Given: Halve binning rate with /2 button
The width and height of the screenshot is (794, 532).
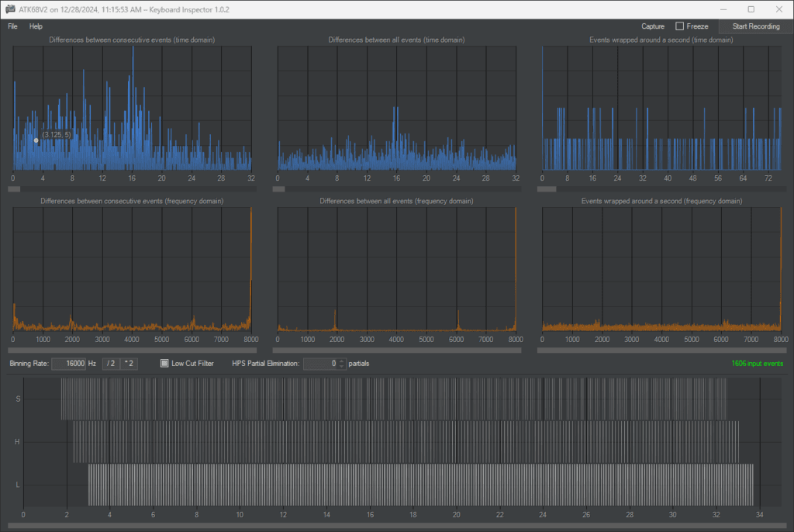Looking at the screenshot, I should tap(111, 363).
